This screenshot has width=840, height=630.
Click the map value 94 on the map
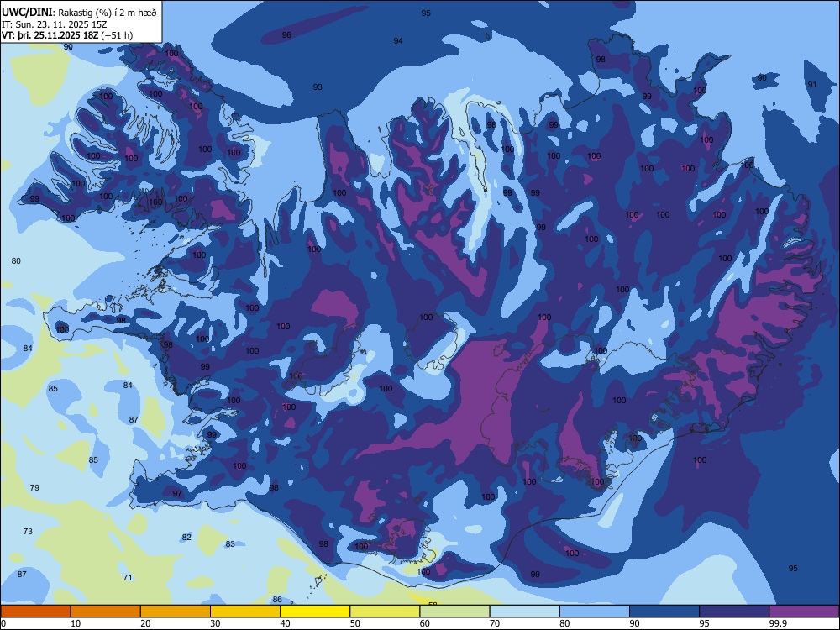click(x=398, y=40)
